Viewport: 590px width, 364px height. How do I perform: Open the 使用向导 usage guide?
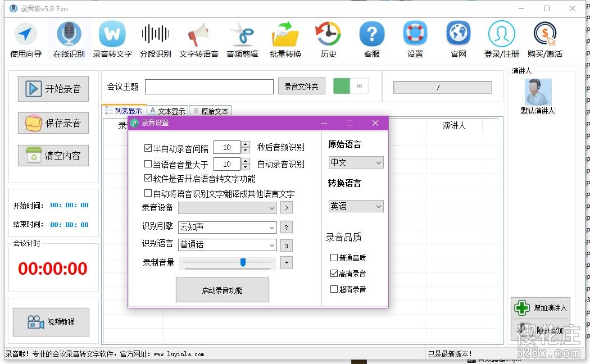point(26,39)
